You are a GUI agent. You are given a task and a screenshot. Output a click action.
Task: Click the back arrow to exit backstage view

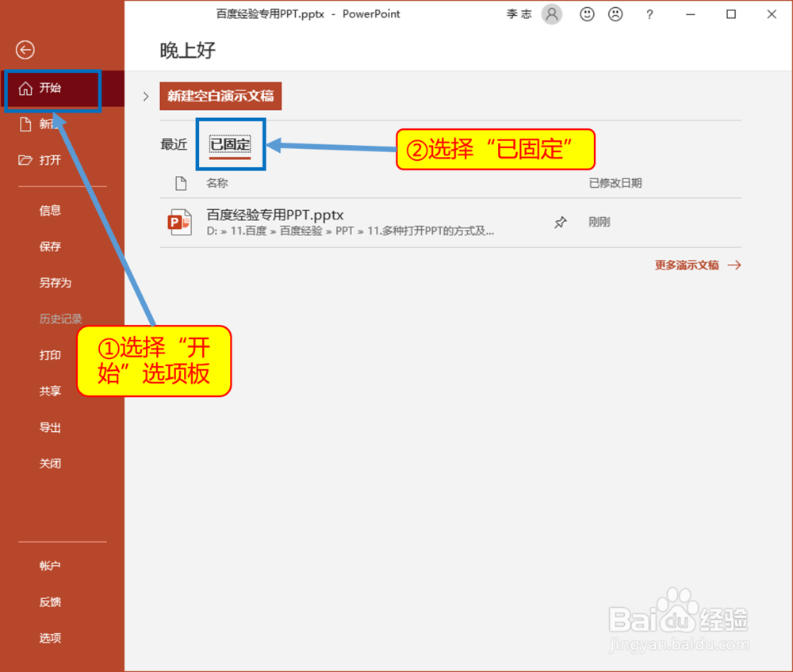coord(25,49)
